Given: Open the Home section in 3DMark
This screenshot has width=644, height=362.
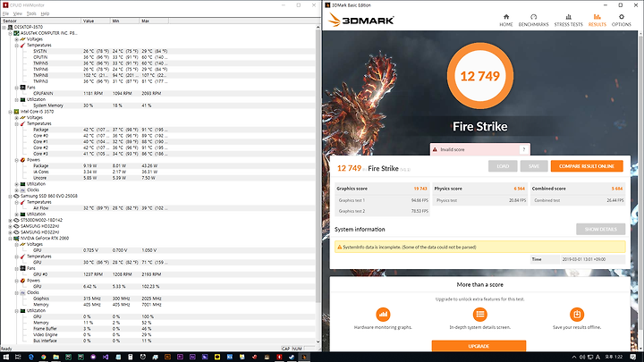Looking at the screenshot, I should (506, 20).
